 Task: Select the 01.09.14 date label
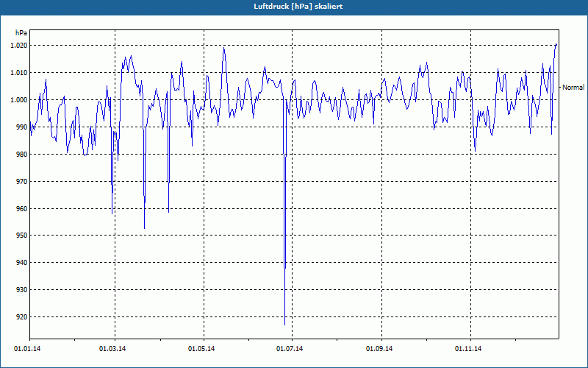point(379,349)
